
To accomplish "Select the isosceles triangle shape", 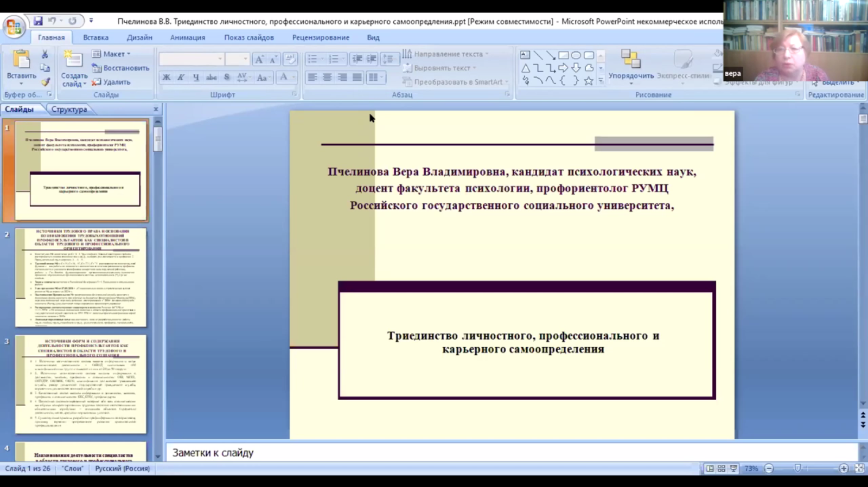I will click(525, 68).
